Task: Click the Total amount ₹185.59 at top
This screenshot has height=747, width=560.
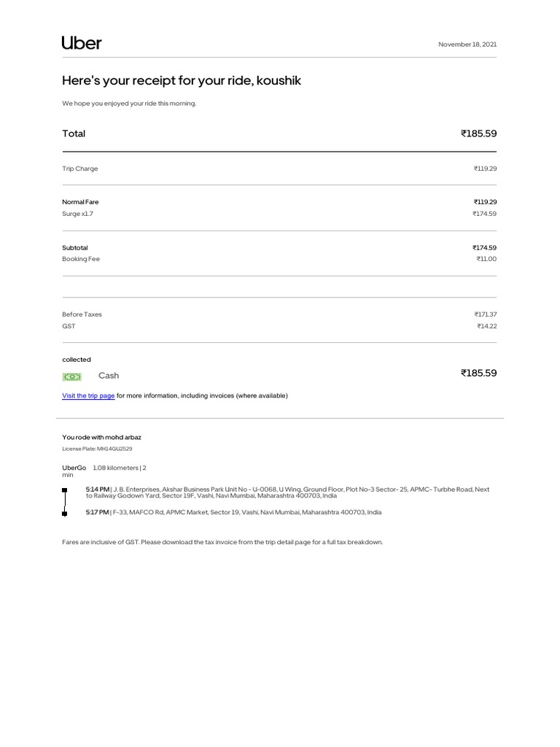Action: (x=478, y=133)
